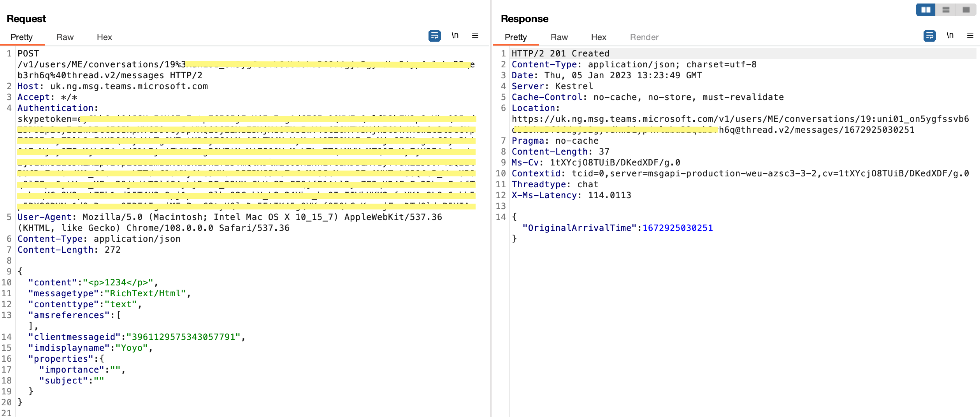Click the Location URL in response
980x417 pixels.
pyautogui.click(x=740, y=125)
